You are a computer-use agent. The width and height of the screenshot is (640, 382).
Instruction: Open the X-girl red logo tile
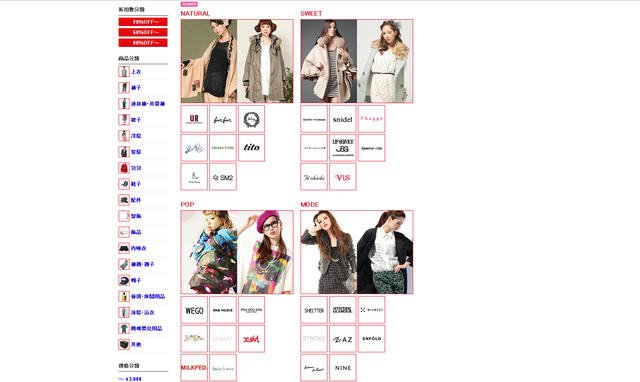coord(251,339)
